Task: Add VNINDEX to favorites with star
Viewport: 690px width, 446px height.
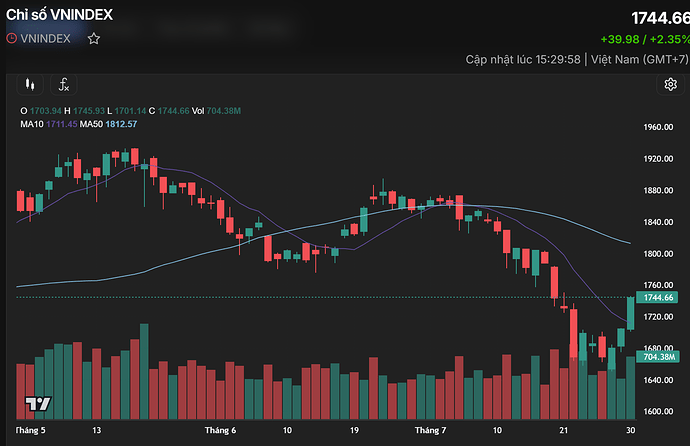Action: 93,39
